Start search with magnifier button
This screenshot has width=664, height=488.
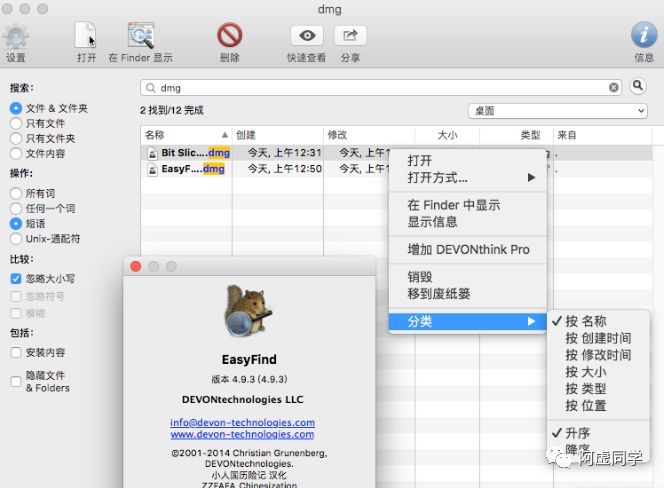click(638, 86)
